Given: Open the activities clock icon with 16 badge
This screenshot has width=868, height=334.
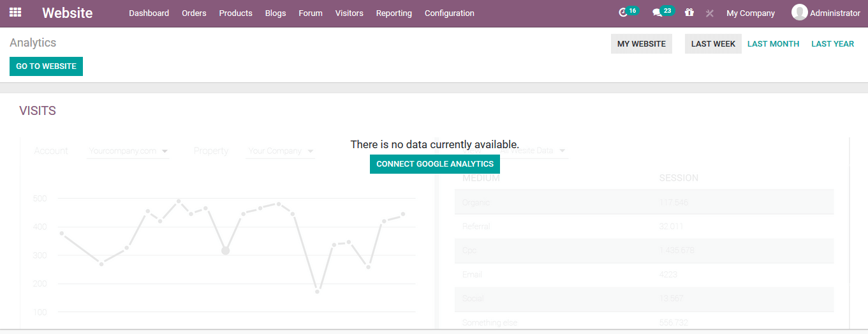Looking at the screenshot, I should [x=624, y=13].
